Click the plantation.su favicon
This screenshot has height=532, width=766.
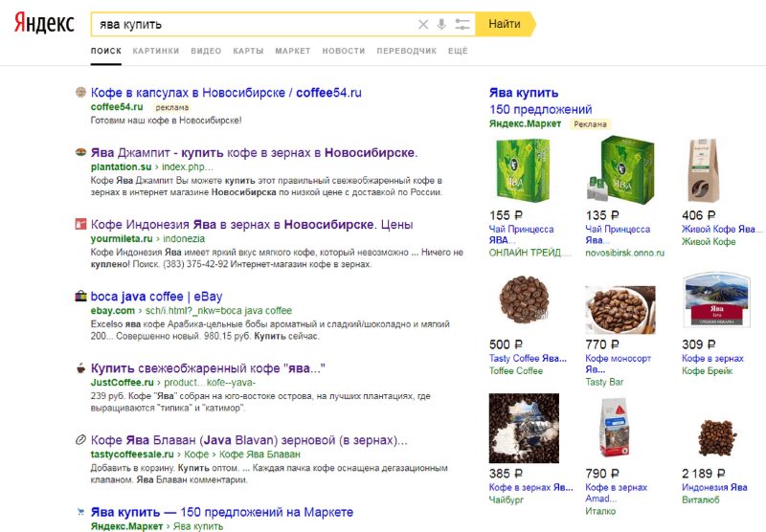80,152
